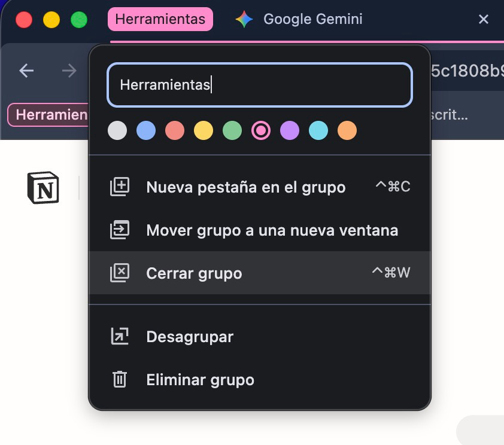Choose Mover grupo a una nueva ventana
This screenshot has width=504, height=445.
tap(260, 230)
